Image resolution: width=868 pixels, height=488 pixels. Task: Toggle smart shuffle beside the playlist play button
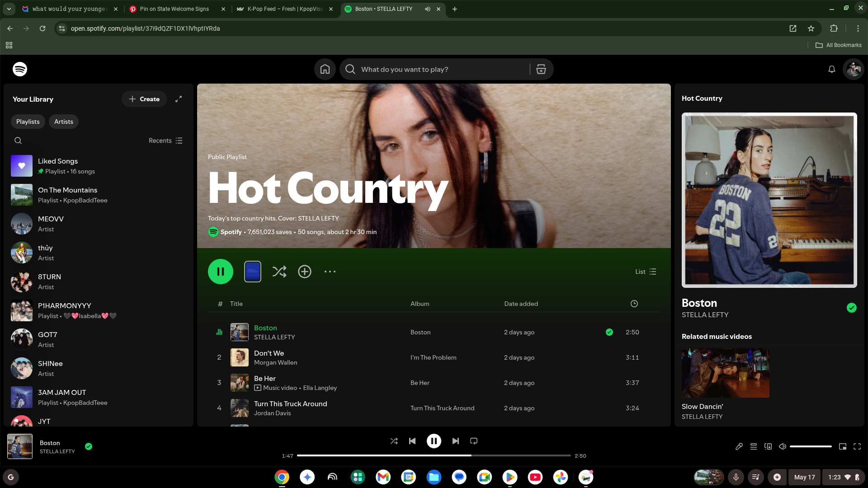click(279, 272)
